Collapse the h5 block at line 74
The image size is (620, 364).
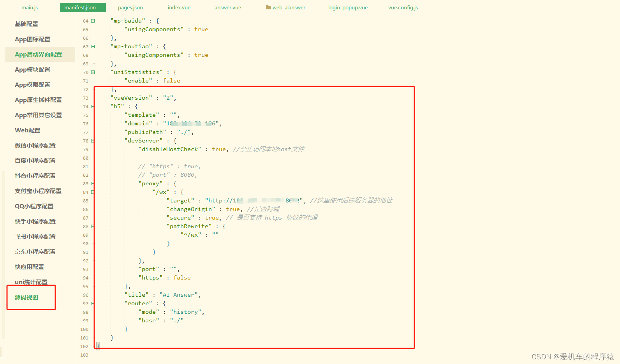(93, 106)
